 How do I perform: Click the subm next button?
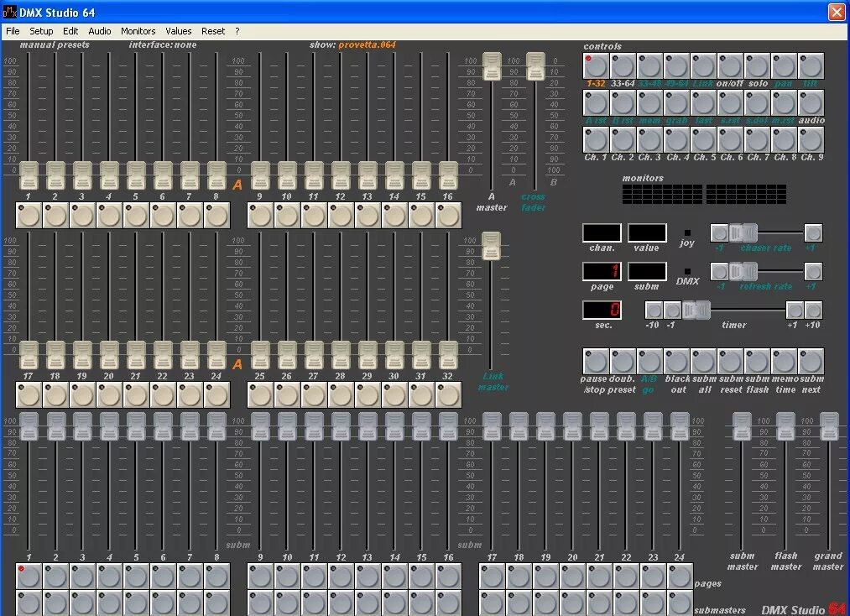point(811,362)
